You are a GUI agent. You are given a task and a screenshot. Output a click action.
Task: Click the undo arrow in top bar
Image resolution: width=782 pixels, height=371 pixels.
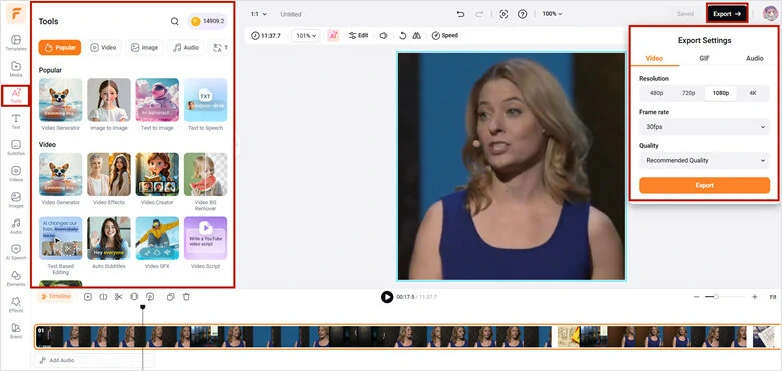[x=460, y=14]
